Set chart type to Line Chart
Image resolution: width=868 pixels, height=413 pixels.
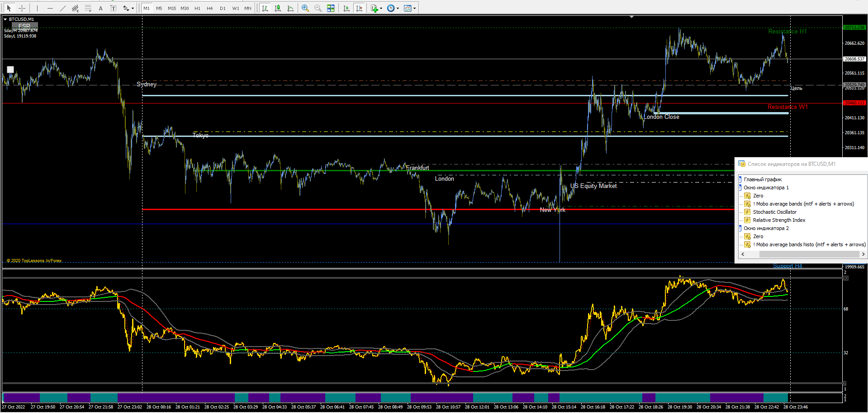[x=290, y=8]
